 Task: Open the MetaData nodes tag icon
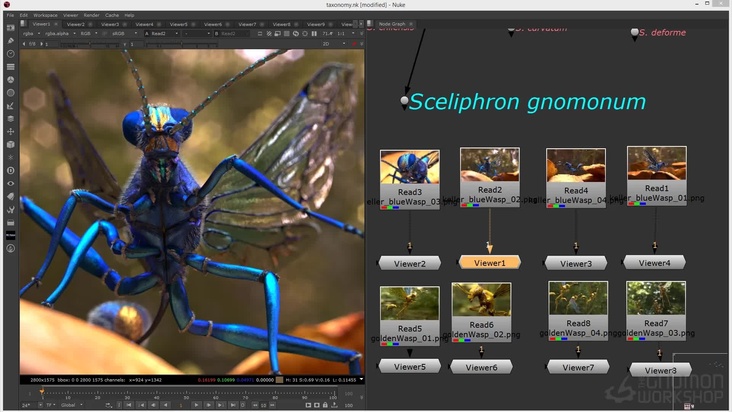(x=10, y=196)
